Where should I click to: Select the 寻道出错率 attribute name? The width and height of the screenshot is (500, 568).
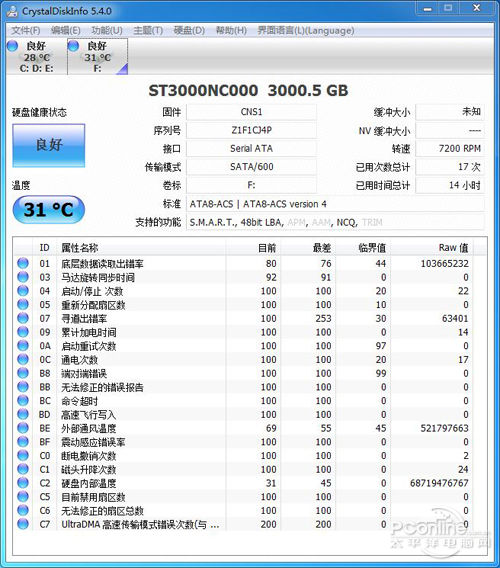[x=84, y=318]
